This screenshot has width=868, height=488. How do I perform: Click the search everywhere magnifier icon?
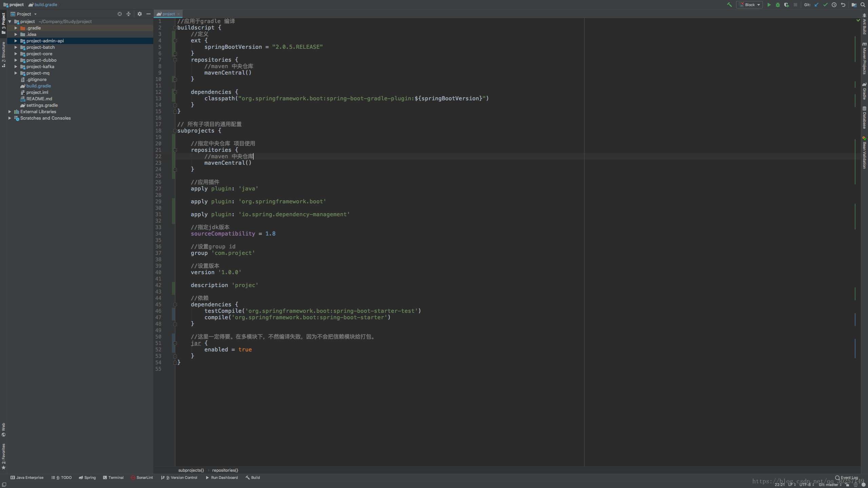(x=863, y=5)
